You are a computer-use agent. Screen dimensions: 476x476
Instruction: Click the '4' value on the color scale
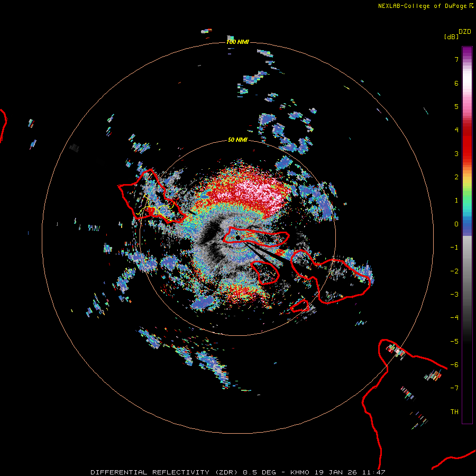tap(456, 130)
